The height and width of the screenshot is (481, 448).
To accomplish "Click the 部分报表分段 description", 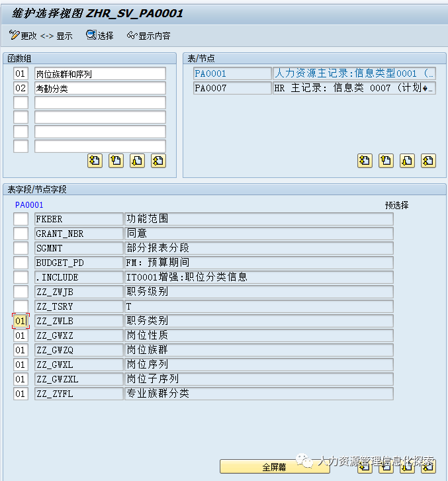I will 259,248.
